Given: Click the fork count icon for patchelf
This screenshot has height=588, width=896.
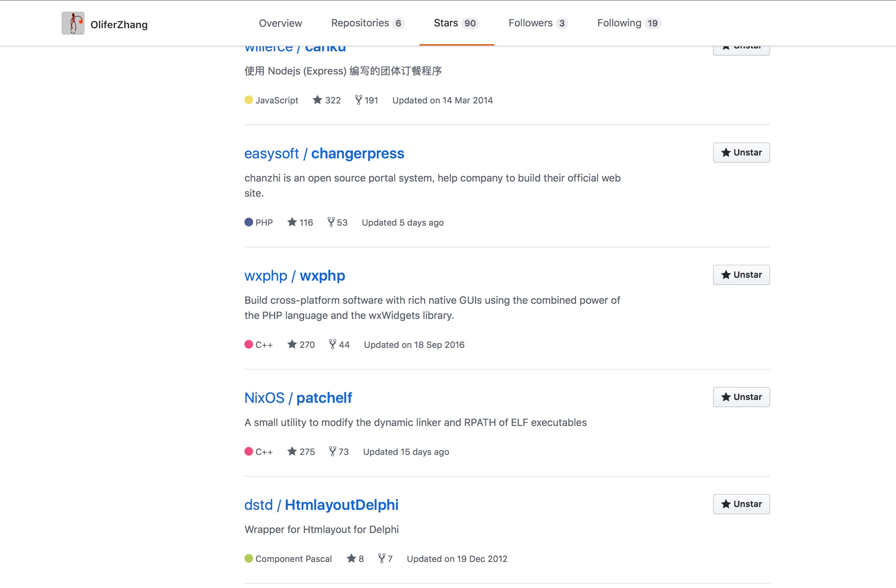Looking at the screenshot, I should click(332, 451).
